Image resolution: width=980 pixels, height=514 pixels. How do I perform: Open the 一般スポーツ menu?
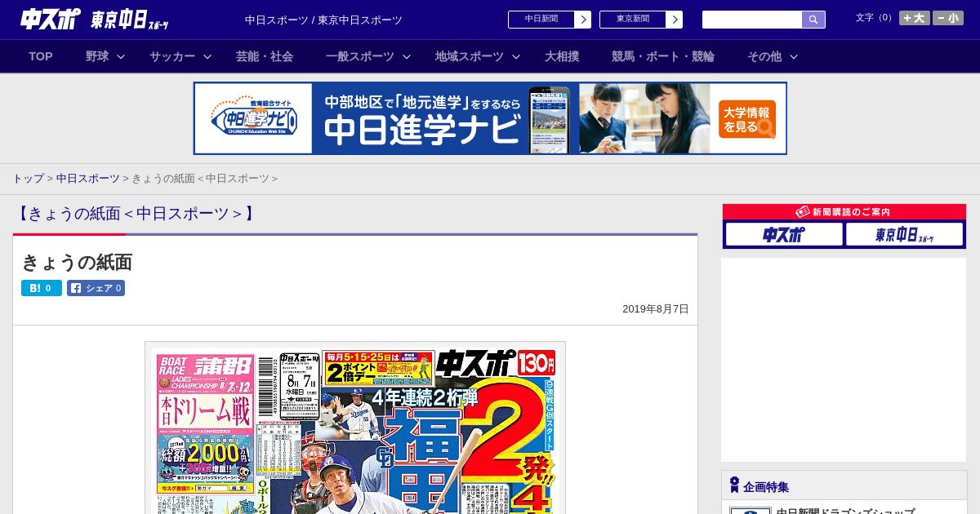coord(360,56)
